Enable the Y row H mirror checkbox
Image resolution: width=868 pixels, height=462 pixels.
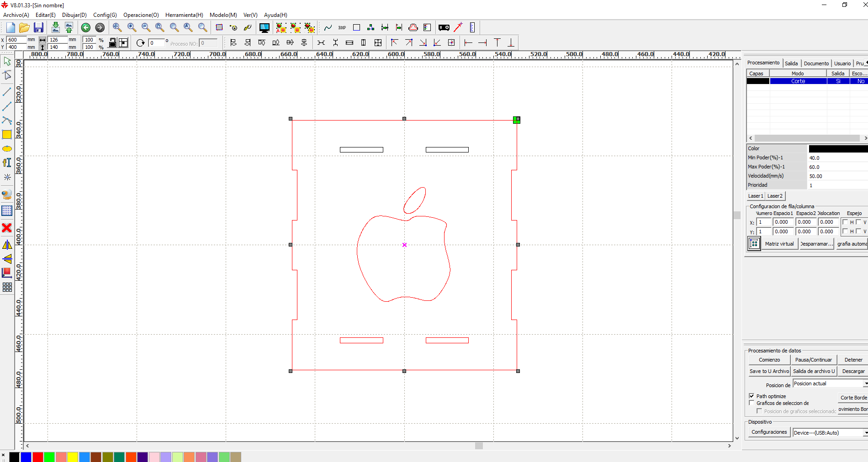point(845,231)
